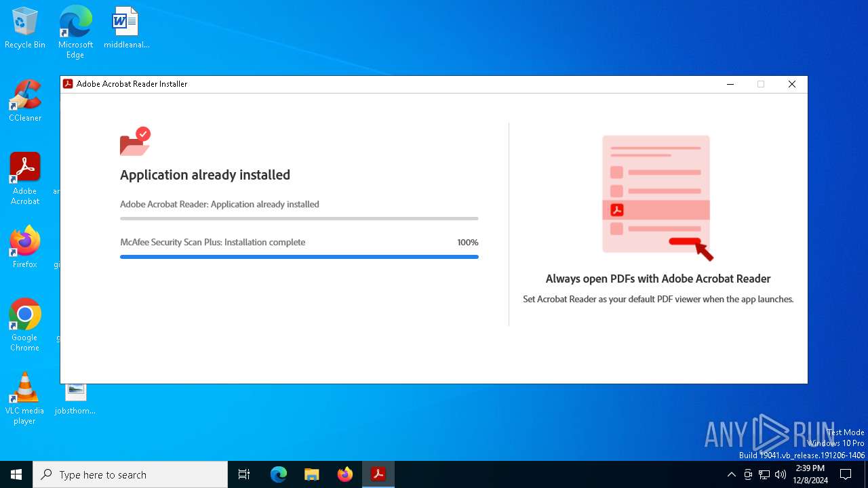Open CCleaner desktop shortcut
Screen dimensions: 868x488
(x=25, y=101)
